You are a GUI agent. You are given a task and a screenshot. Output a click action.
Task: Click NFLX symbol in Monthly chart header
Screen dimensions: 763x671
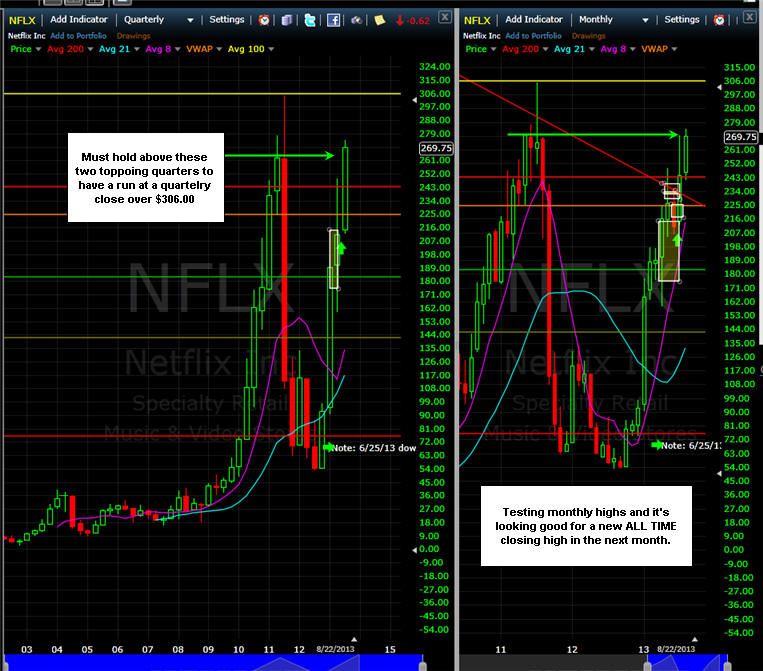pos(477,20)
